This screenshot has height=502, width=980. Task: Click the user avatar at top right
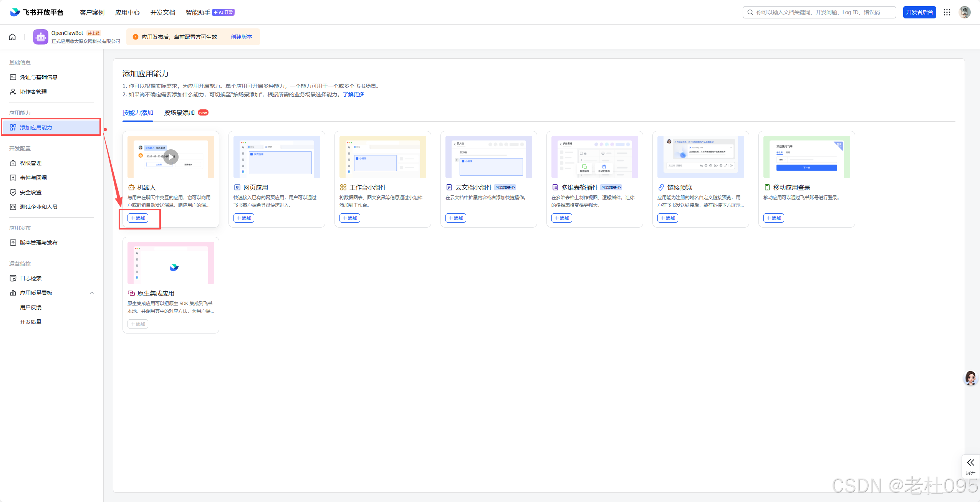[964, 12]
